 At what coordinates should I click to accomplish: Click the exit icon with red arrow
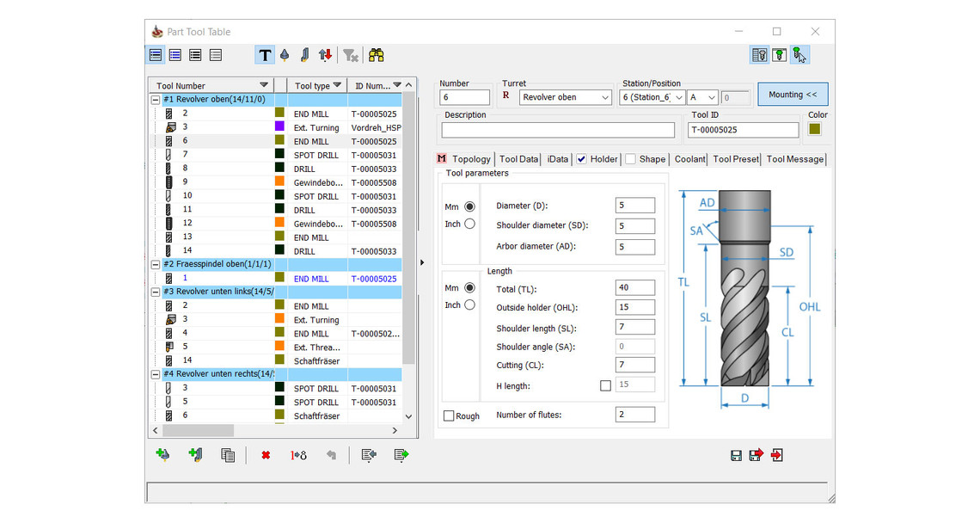(x=777, y=455)
